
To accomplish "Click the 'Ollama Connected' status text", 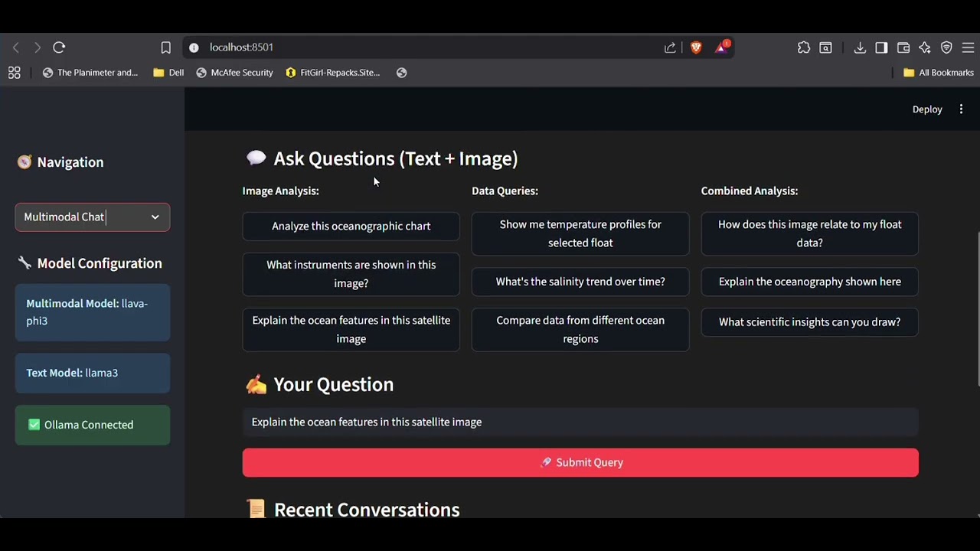I will (89, 425).
